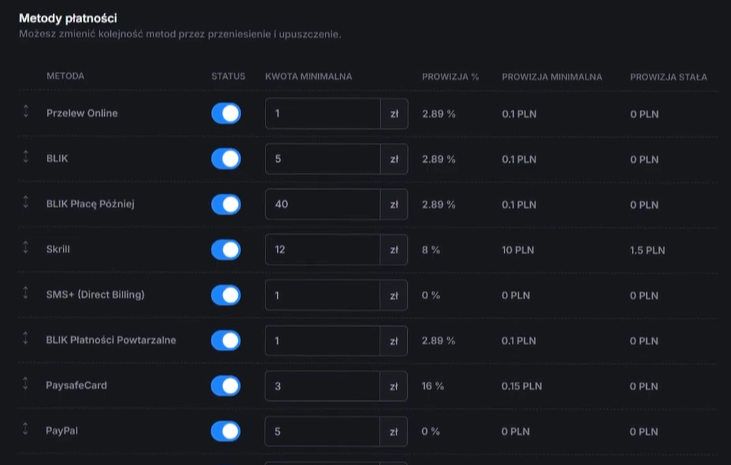Viewport: 731px width, 465px height.
Task: Click the Prowizja % column header
Action: point(450,77)
